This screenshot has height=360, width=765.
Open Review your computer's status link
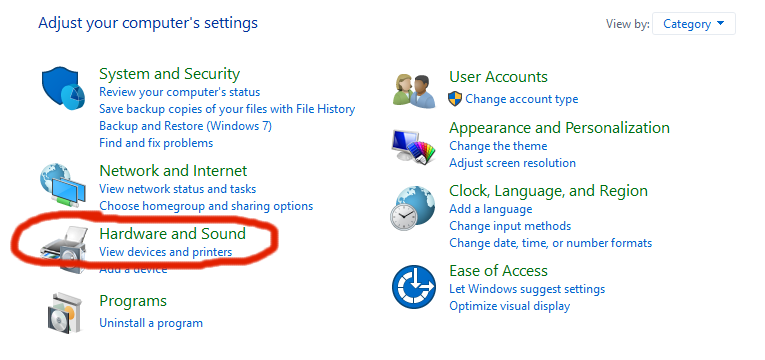(180, 92)
